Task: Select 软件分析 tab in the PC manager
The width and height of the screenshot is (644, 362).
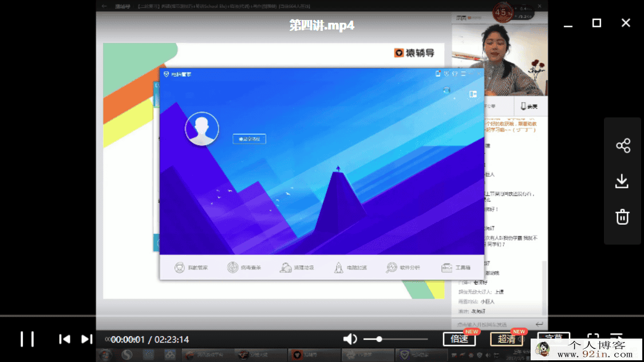Action: tap(403, 268)
